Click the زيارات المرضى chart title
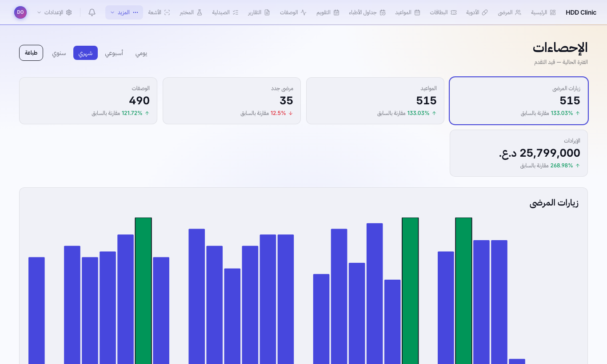 pos(554,203)
